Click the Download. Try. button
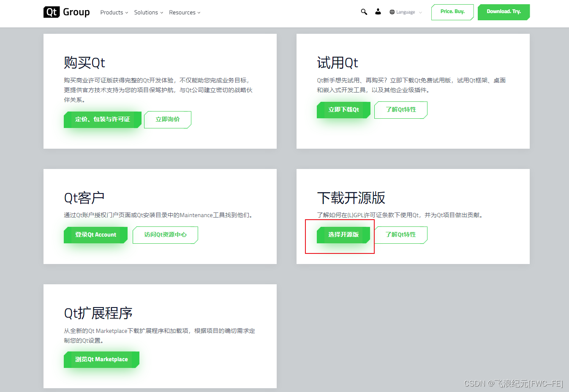569x392 pixels. [x=504, y=12]
